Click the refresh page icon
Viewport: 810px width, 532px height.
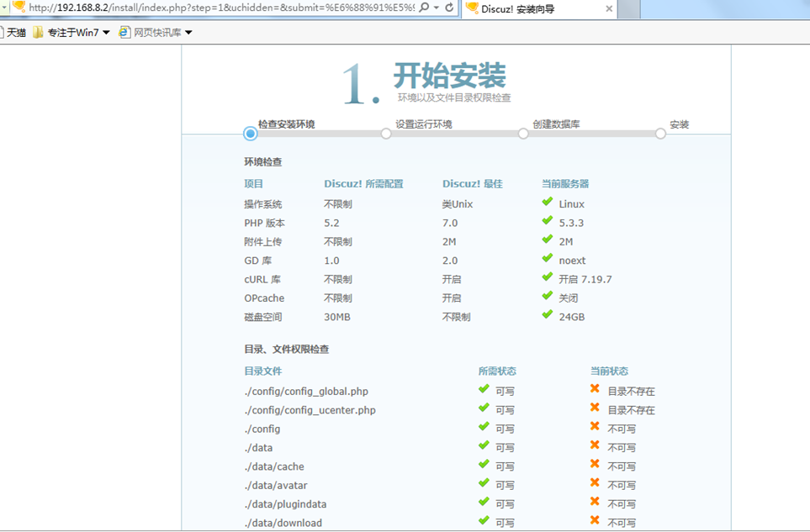coord(449,8)
